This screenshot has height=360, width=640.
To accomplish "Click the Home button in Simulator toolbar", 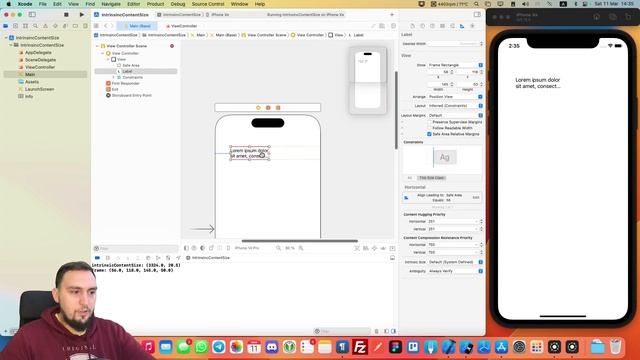I will [597, 17].
